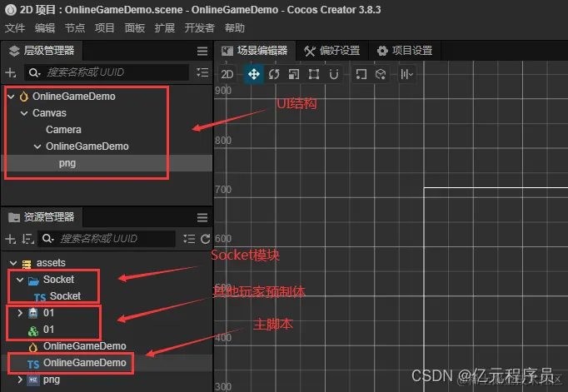Collapse the Canvas node arrow
The width and height of the screenshot is (568, 392).
pos(24,113)
